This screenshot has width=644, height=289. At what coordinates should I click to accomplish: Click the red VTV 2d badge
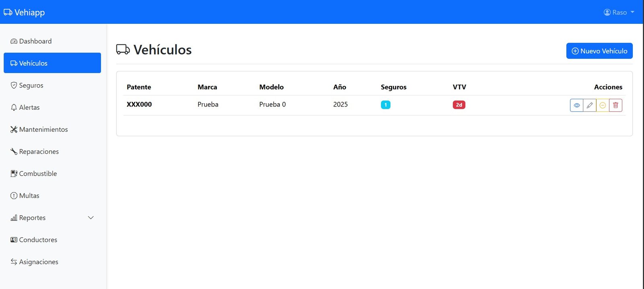pos(459,105)
